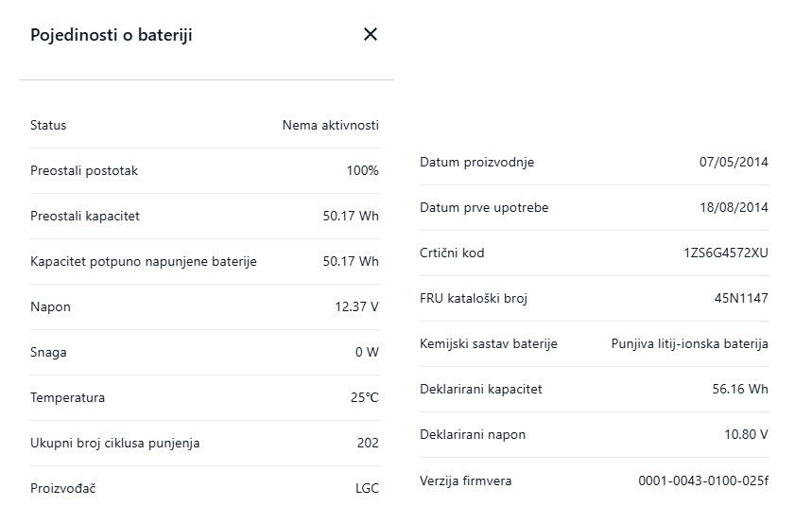Select the FRU kataloški broj 45N1147
Image resolution: width=812 pixels, height=524 pixels.
(741, 299)
